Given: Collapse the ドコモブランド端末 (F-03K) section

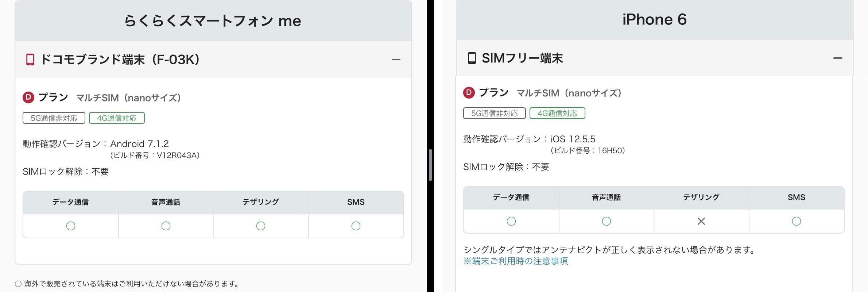Looking at the screenshot, I should 396,59.
